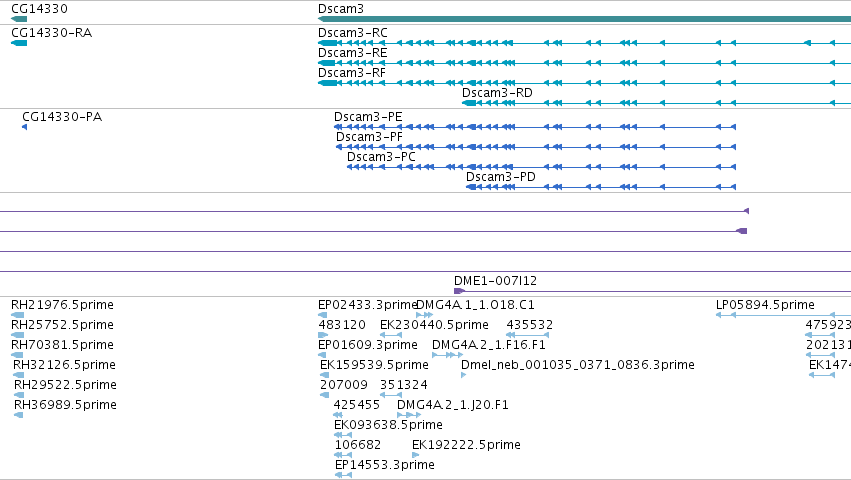Click the 351324 feature label

pyautogui.click(x=404, y=385)
